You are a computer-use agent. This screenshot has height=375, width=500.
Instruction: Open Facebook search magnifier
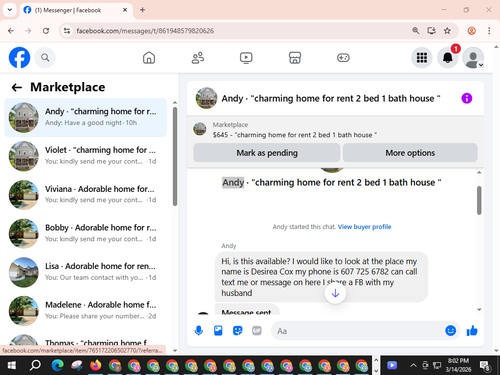(x=45, y=58)
